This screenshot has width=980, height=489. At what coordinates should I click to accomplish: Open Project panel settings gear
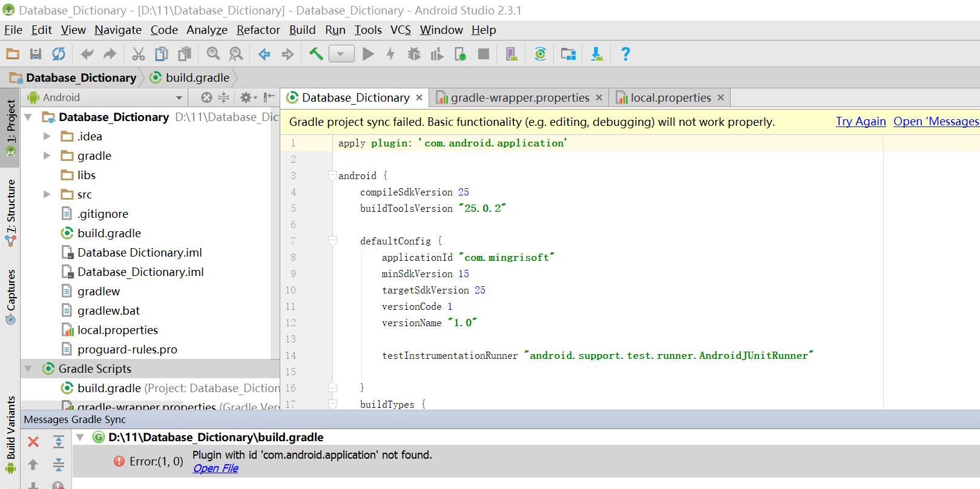coord(248,97)
